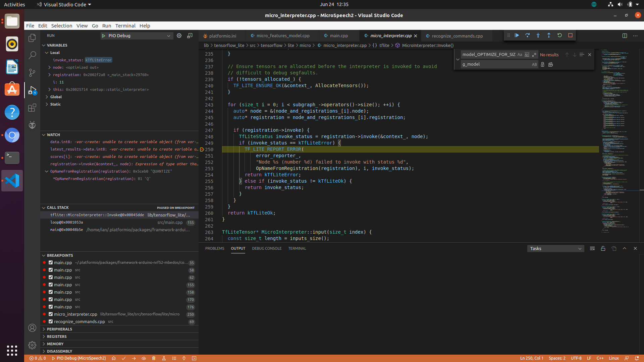Step over the current line
644x362 pixels.
coord(528,35)
